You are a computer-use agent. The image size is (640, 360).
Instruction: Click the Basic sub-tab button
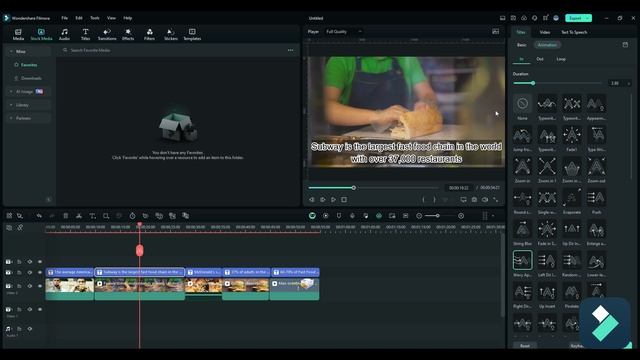[522, 45]
